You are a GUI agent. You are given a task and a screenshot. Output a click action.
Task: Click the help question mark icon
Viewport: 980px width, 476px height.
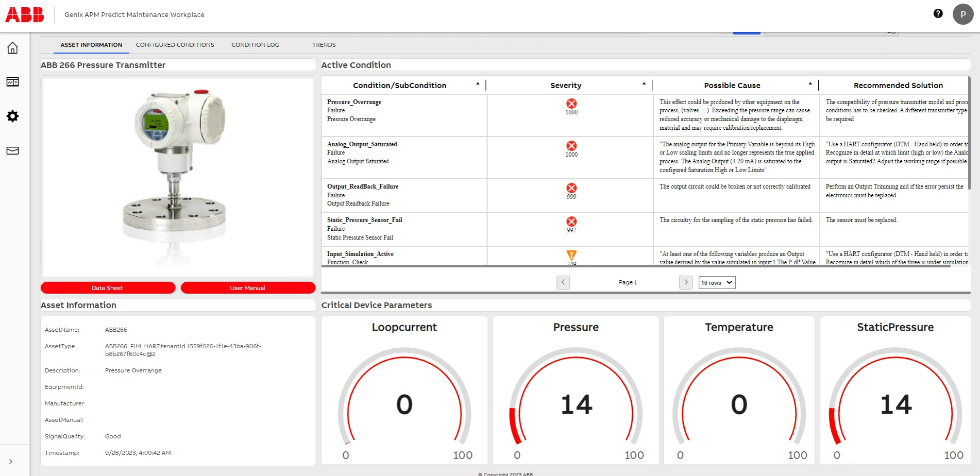(938, 14)
